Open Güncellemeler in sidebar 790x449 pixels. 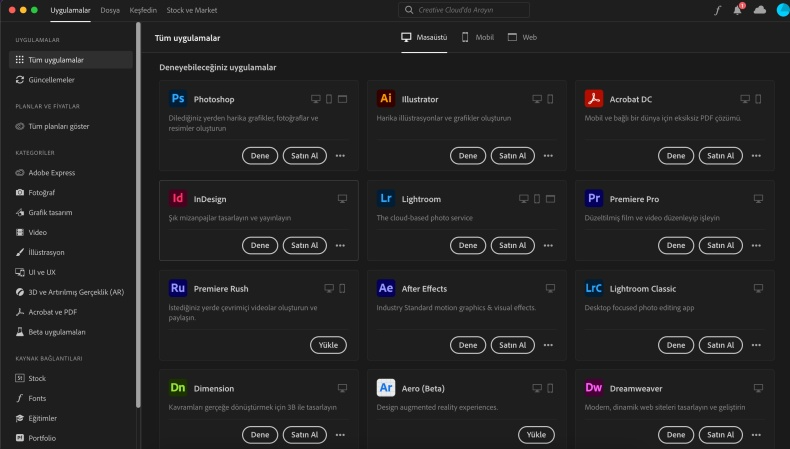coord(45,80)
